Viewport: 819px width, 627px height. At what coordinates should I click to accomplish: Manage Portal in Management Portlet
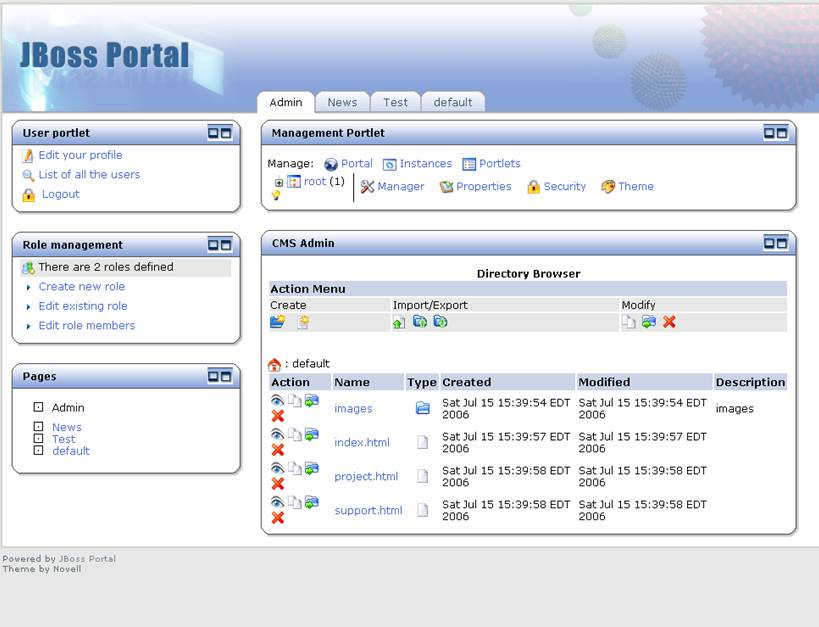pos(357,164)
